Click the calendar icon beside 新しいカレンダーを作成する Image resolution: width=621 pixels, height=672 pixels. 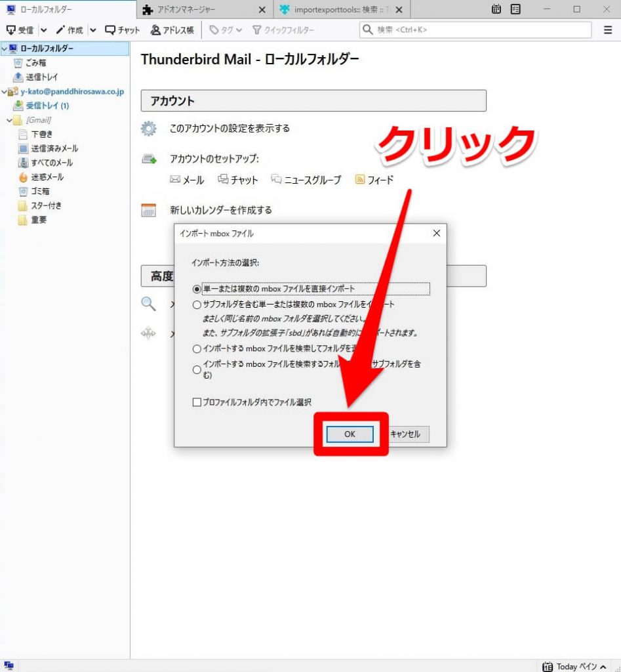pyautogui.click(x=149, y=211)
